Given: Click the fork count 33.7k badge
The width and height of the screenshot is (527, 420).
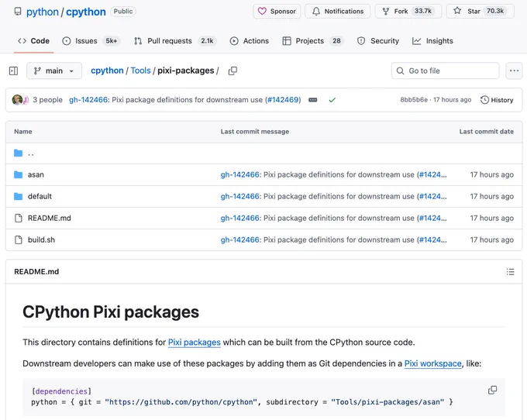Looking at the screenshot, I should pyautogui.click(x=423, y=11).
